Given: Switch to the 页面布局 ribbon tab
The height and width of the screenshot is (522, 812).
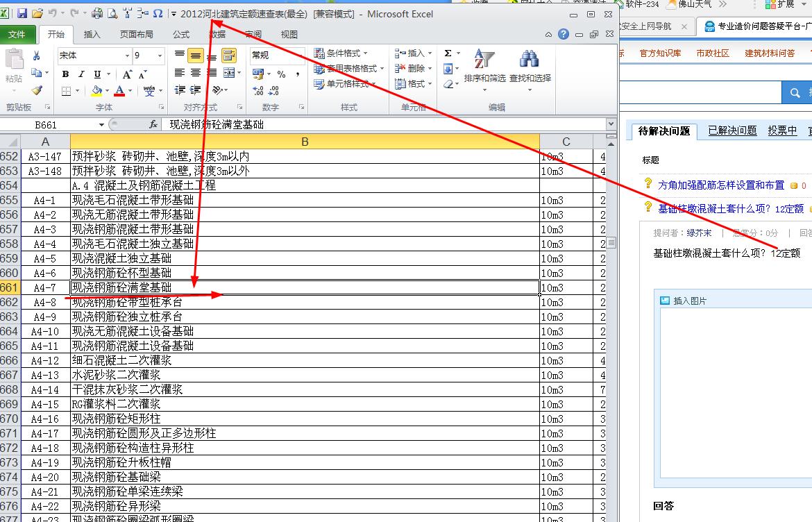Looking at the screenshot, I should 136,34.
